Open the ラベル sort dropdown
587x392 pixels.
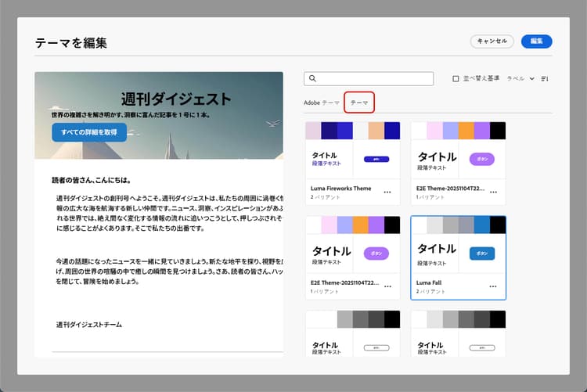pos(520,78)
